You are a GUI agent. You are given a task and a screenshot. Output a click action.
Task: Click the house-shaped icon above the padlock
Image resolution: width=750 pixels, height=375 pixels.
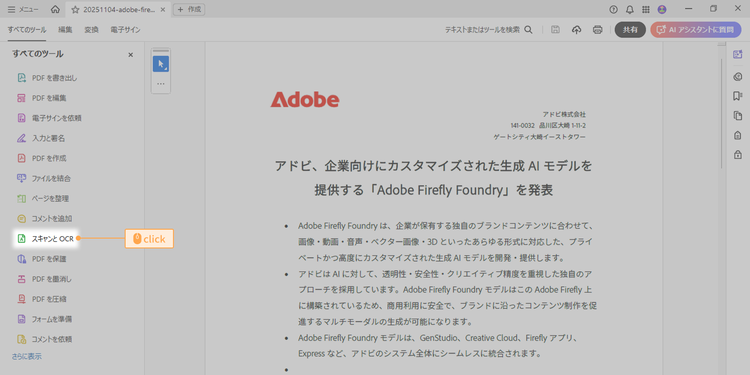[x=738, y=135]
